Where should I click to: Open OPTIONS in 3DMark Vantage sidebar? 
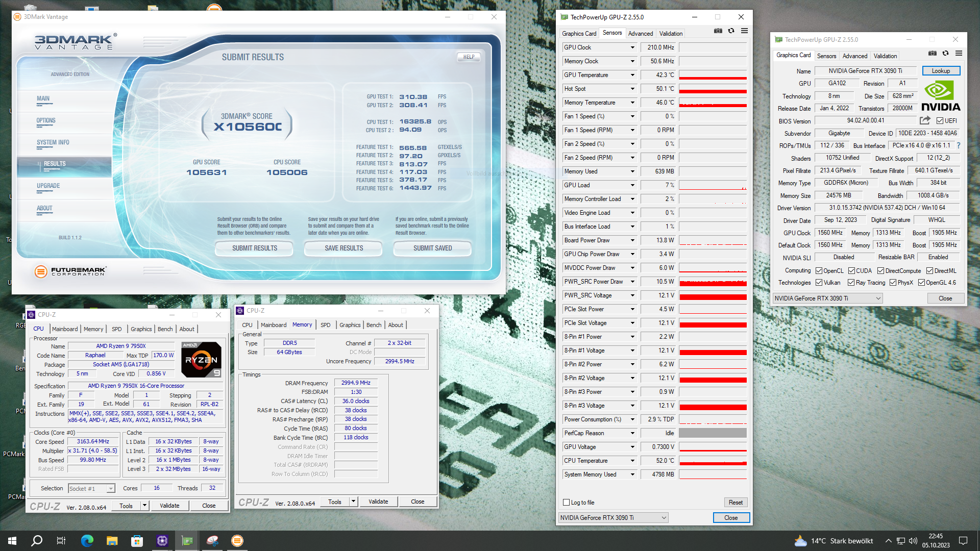[46, 121]
